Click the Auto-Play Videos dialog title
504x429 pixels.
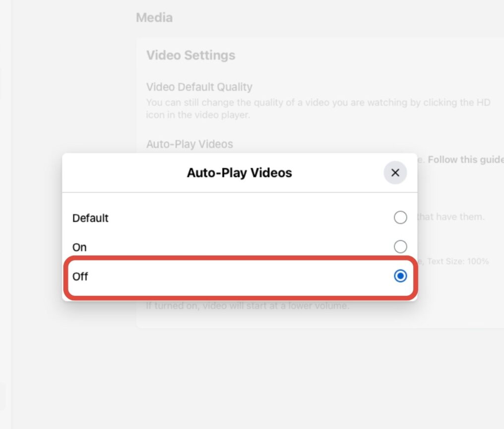coord(240,173)
